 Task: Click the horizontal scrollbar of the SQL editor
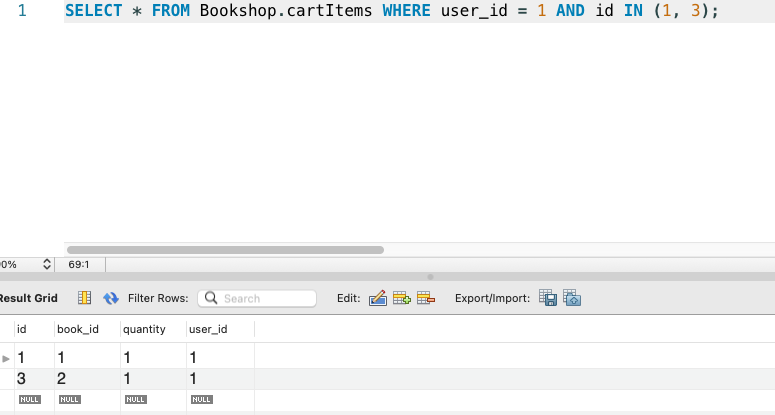click(225, 250)
